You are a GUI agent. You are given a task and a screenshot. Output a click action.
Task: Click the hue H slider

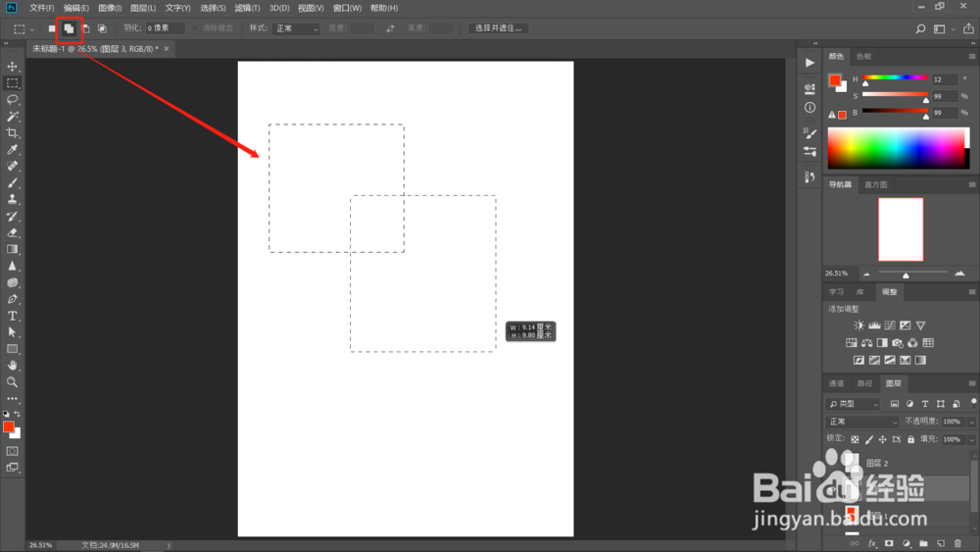[x=895, y=78]
